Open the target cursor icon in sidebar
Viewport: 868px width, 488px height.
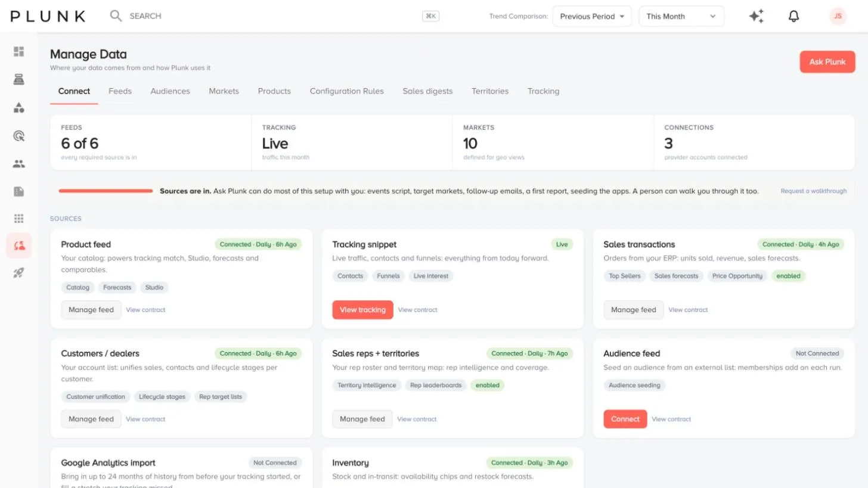click(x=18, y=136)
